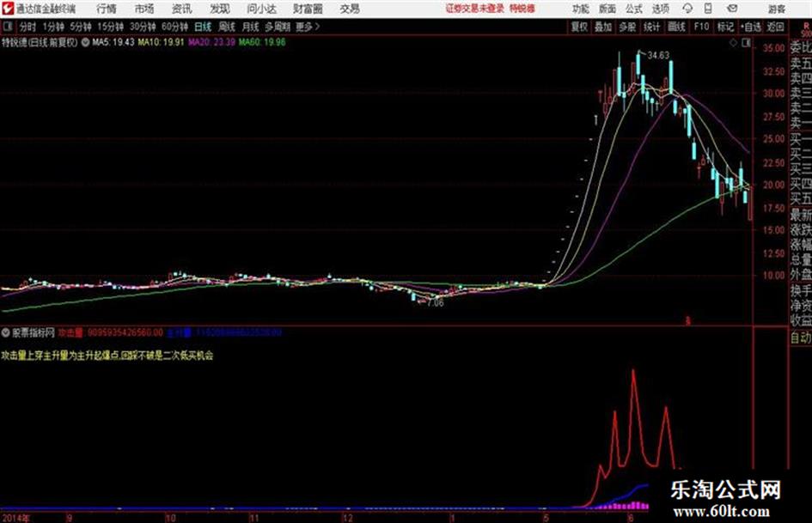Click the MA20 purple value label
Image resolution: width=812 pixels, height=523 pixels.
[x=211, y=42]
